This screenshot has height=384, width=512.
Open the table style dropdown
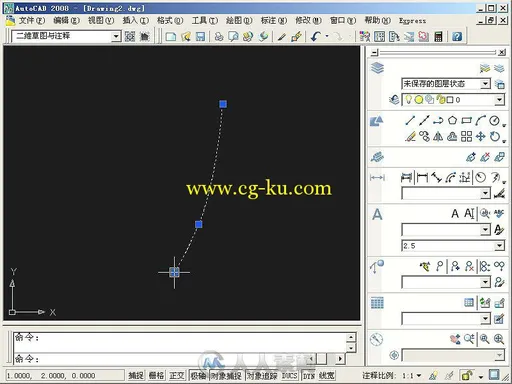pos(485,319)
